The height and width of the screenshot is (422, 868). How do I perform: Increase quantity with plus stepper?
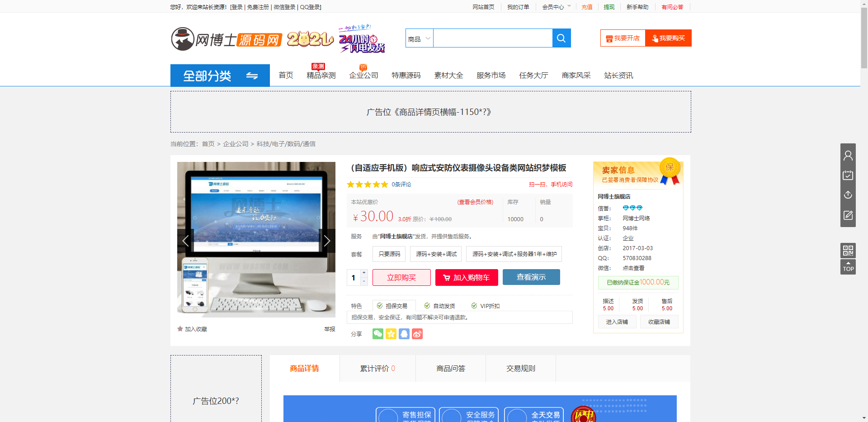pyautogui.click(x=364, y=273)
